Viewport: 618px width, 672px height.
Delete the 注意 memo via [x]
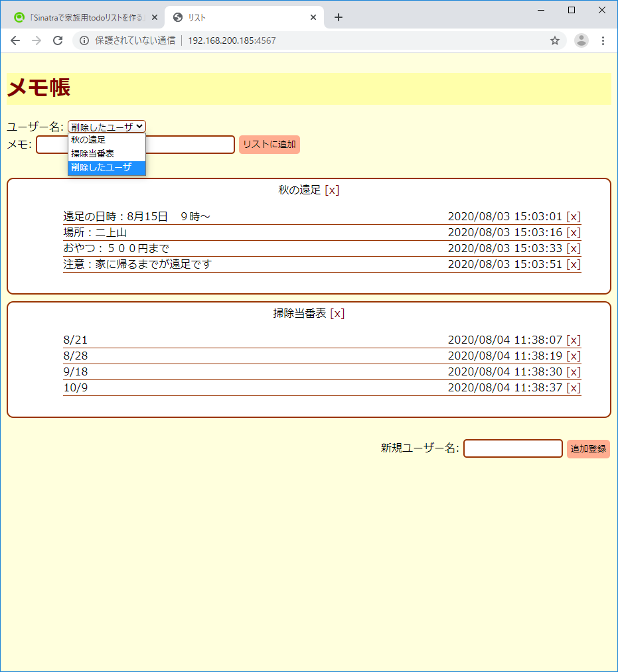[574, 264]
